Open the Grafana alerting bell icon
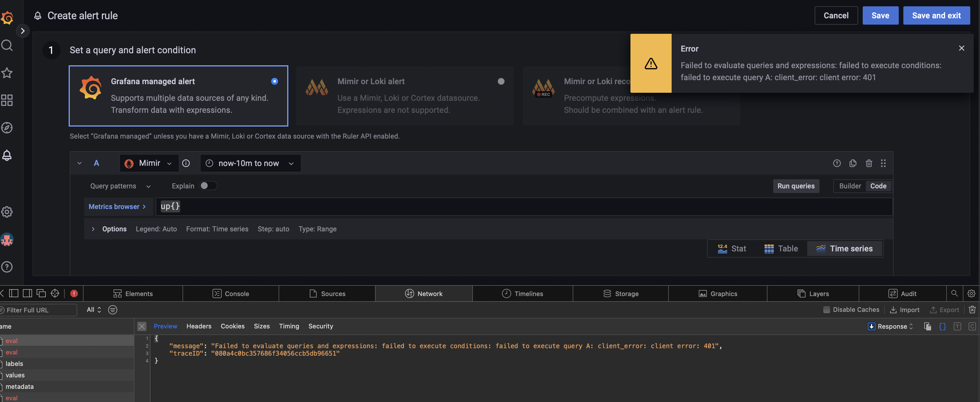Viewport: 980px width, 402px height. click(x=7, y=155)
